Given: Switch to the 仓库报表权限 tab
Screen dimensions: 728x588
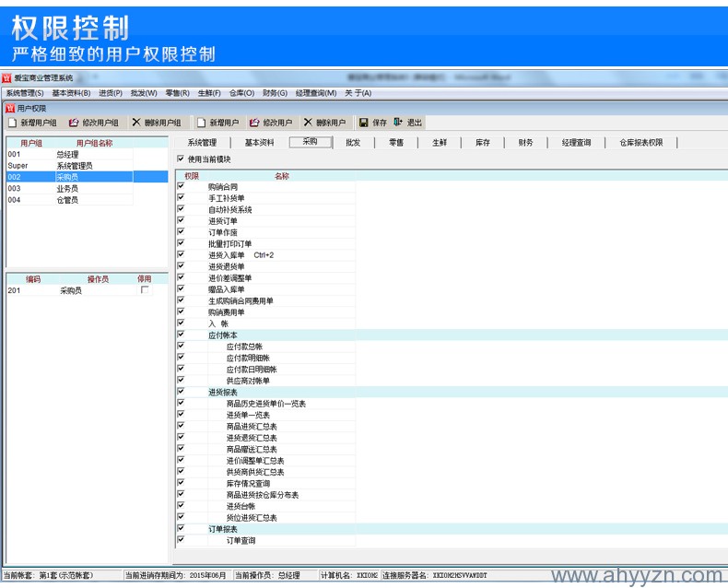Looking at the screenshot, I should click(x=640, y=143).
